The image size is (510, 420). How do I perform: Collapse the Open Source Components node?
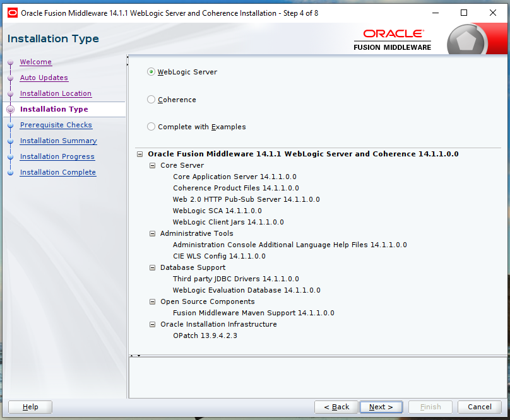(152, 301)
